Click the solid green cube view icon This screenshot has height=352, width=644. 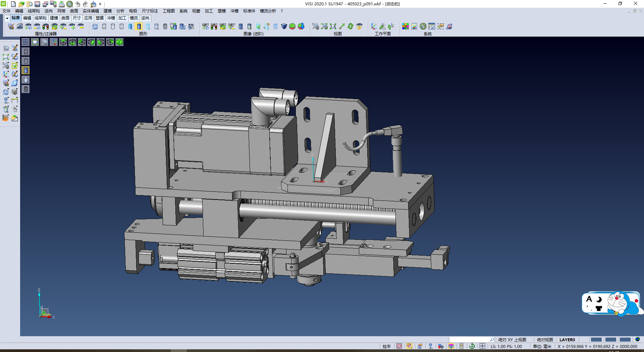119,42
